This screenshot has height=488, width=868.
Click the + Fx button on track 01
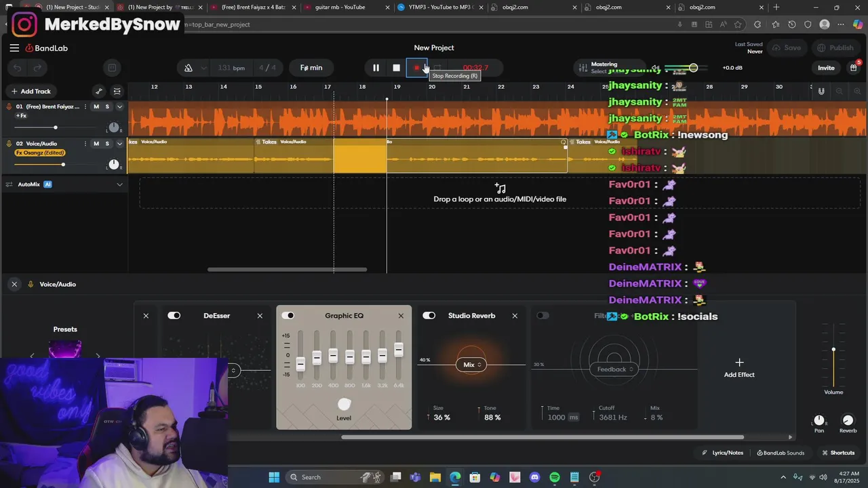[x=21, y=116]
